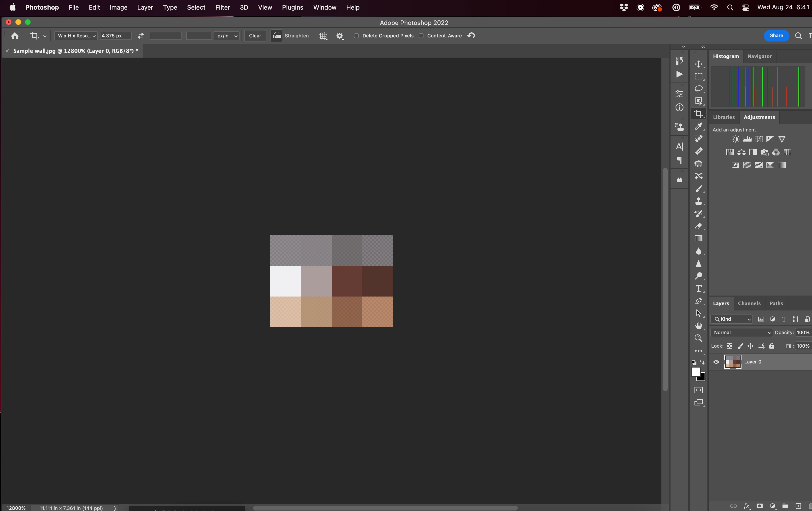
Task: Expand the Normal blend mode dropdown
Action: pos(741,333)
